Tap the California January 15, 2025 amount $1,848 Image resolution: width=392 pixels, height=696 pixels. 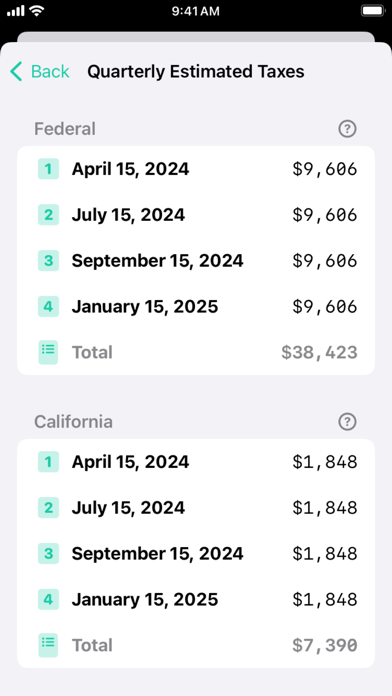pos(325,600)
